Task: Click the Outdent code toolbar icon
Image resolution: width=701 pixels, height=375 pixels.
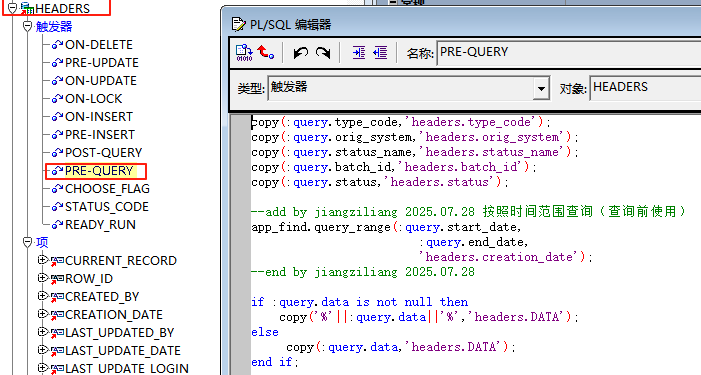Action: [380, 53]
